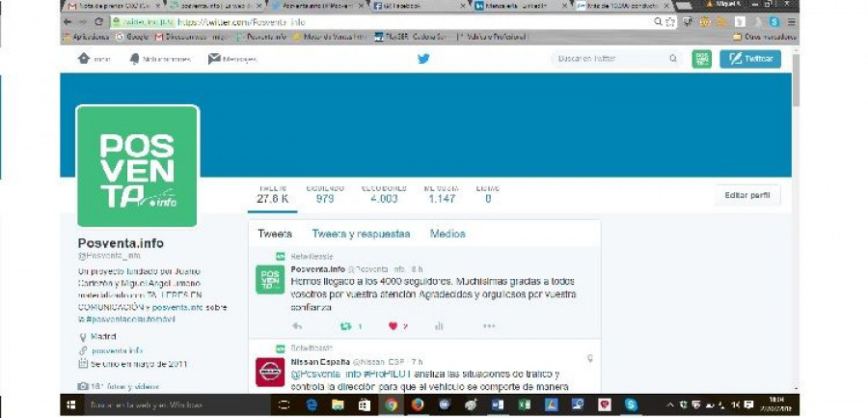Retweet the 4000 seguidores tweet

[x=345, y=326]
